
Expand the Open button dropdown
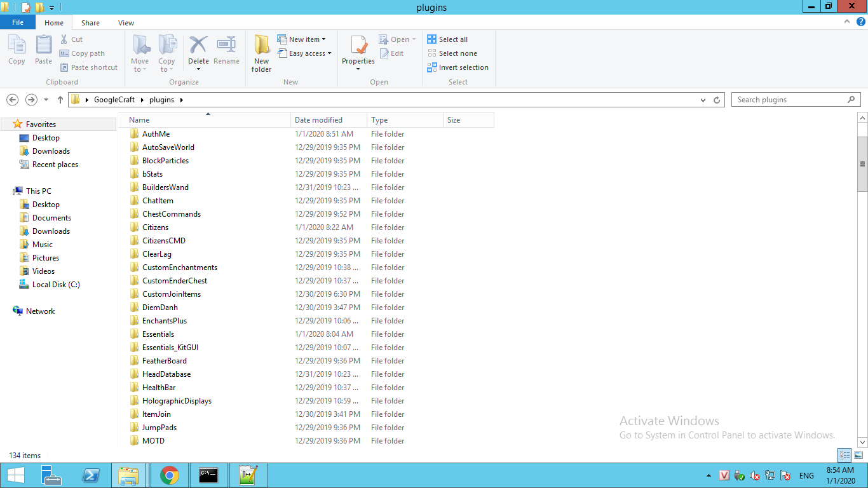tap(414, 39)
